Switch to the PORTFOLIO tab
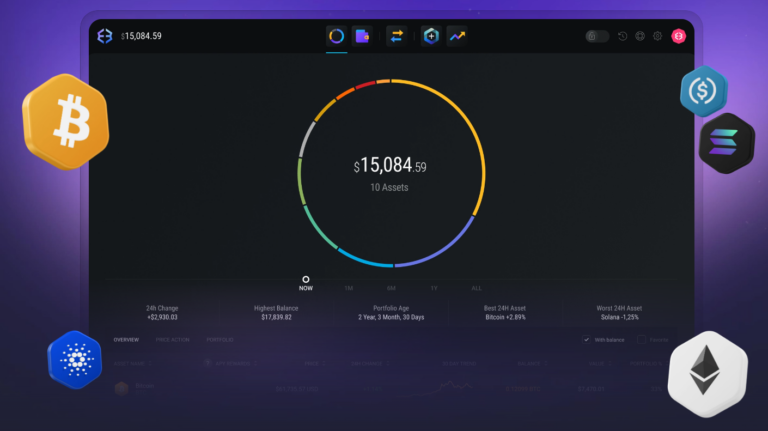 pos(220,339)
